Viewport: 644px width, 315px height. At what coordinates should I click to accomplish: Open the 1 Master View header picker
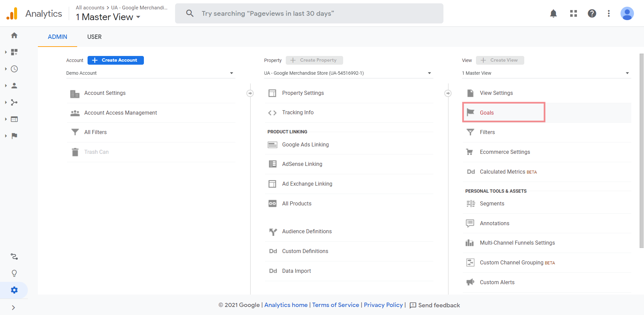tap(108, 17)
